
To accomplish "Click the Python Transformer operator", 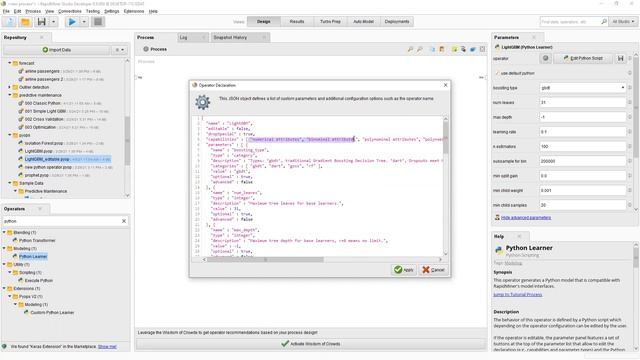I will (x=37, y=240).
